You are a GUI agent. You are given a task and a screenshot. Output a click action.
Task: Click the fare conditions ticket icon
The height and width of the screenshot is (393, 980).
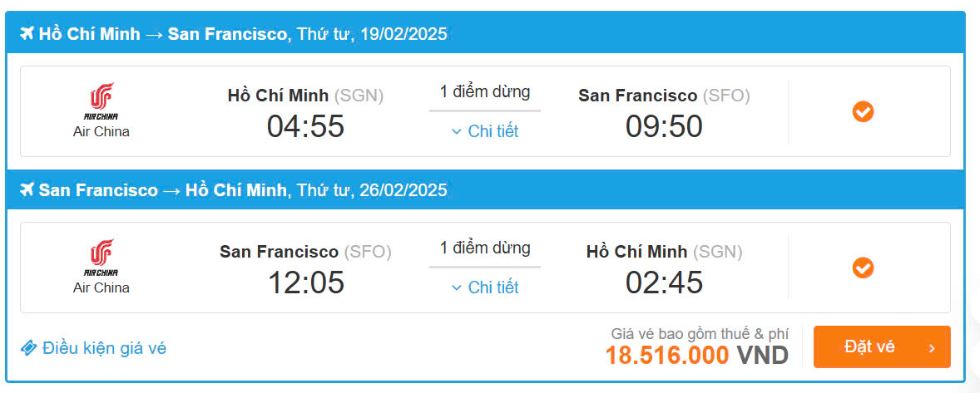tap(28, 348)
